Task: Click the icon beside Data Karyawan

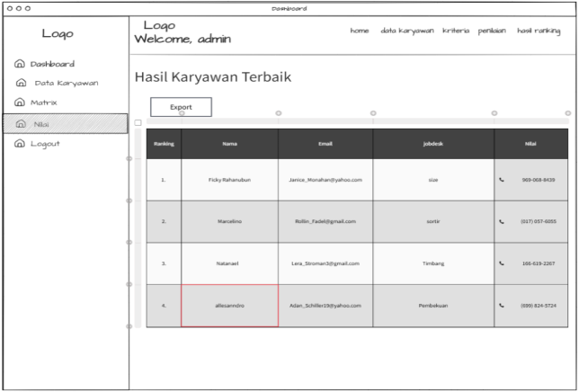Action: click(22, 84)
